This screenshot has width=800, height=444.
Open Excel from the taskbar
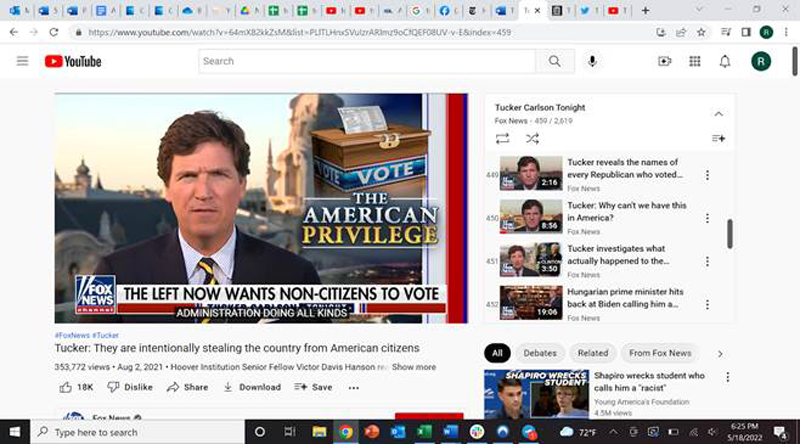click(424, 432)
